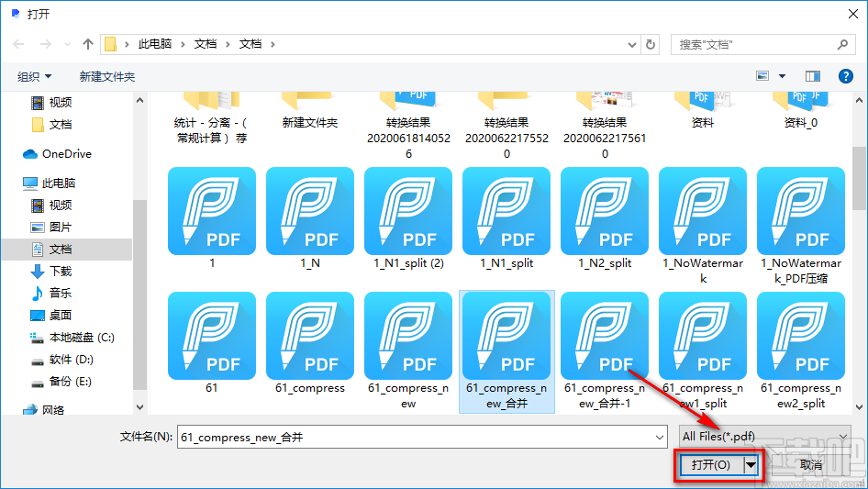The image size is (868, 489).
Task: Select PDF file 61_compress_new2_split
Action: (x=801, y=351)
